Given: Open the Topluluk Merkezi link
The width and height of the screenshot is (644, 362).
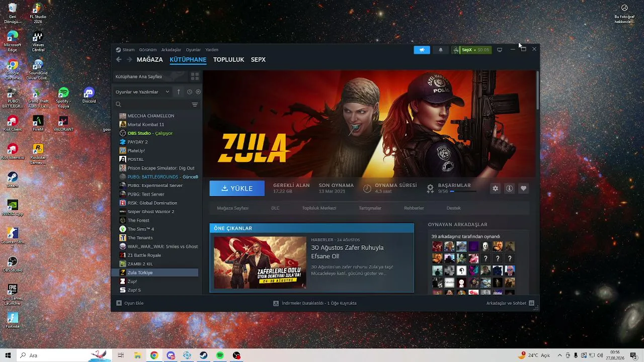Looking at the screenshot, I should coord(319,208).
